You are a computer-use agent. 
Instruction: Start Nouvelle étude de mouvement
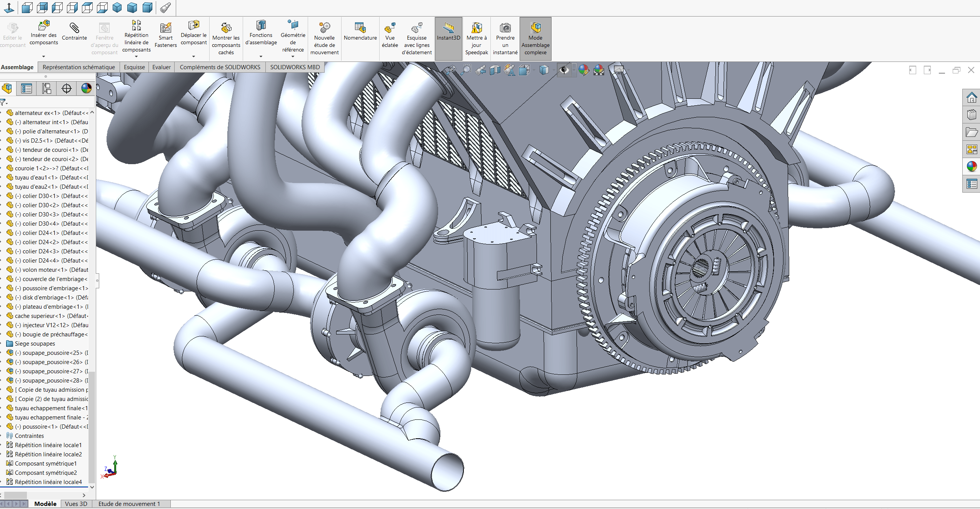click(x=325, y=38)
